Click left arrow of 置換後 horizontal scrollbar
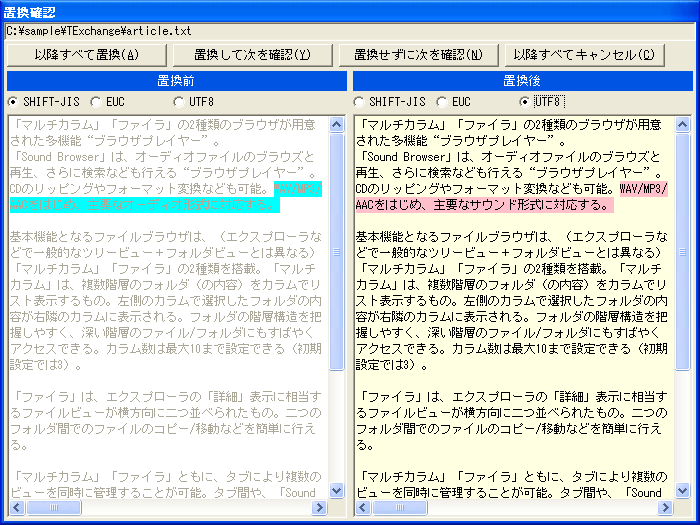 [x=363, y=508]
